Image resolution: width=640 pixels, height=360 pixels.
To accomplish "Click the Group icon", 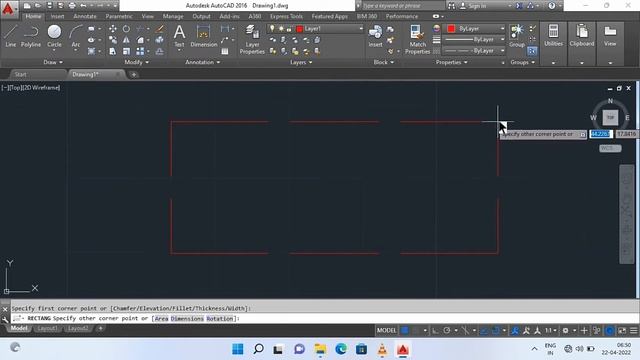I will point(517,36).
